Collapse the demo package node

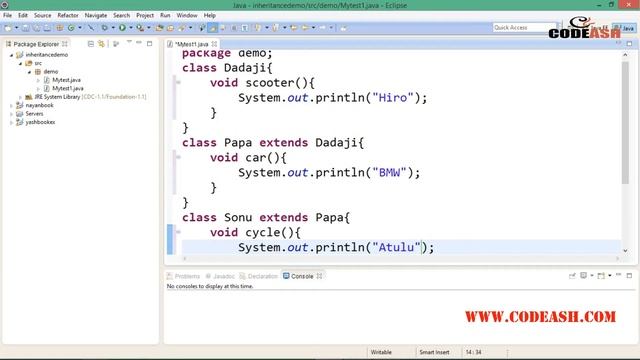coord(29,72)
